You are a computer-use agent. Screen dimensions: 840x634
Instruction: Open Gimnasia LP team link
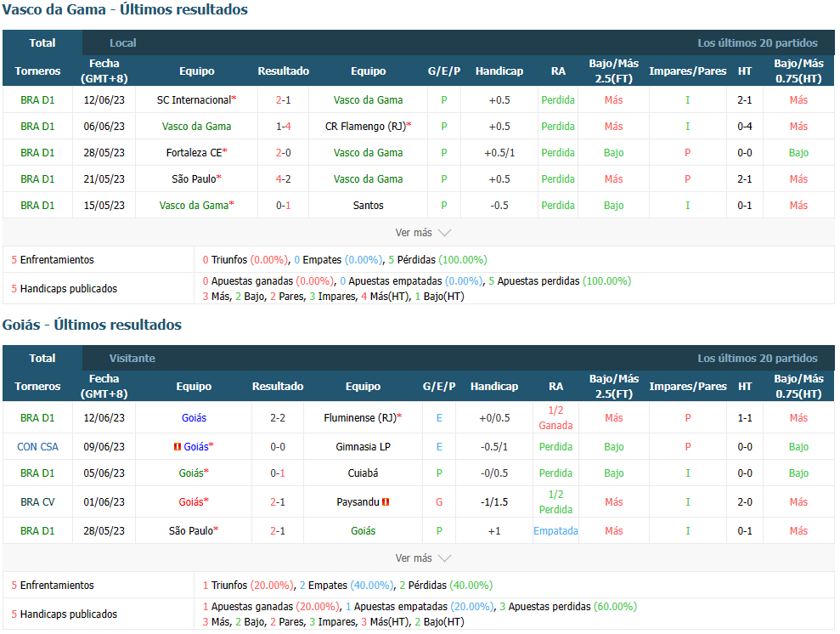point(363,446)
